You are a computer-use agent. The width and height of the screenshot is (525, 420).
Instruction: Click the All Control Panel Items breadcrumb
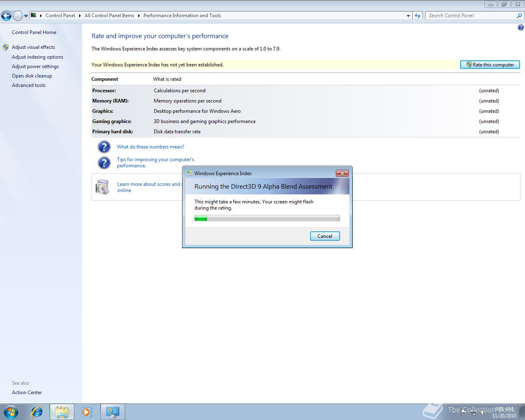click(109, 16)
